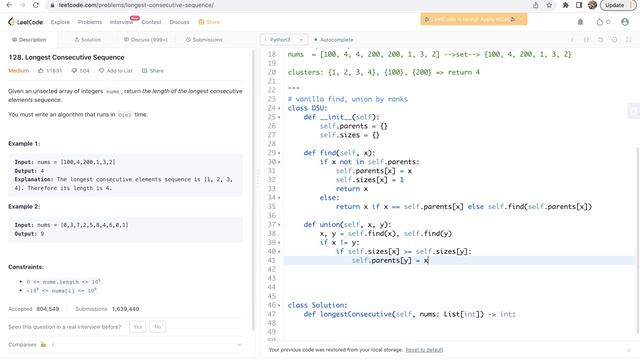Open the Chrome profile avatar
This screenshot has width=640, height=360.
click(x=592, y=5)
